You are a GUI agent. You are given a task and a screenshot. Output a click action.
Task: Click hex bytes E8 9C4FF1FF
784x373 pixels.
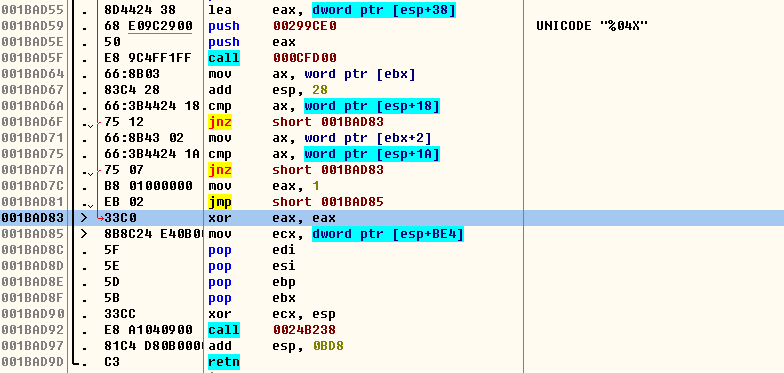click(148, 58)
